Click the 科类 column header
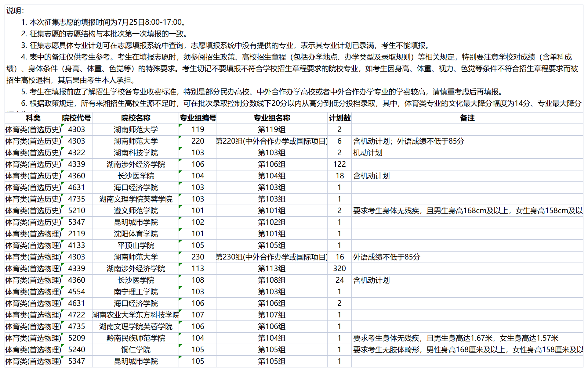This screenshot has height=372, width=588. click(33, 118)
